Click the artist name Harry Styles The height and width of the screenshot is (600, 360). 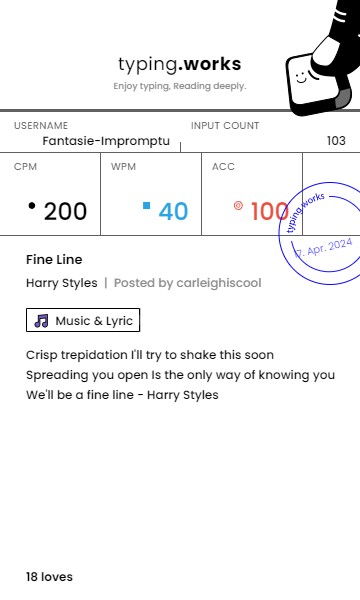[x=62, y=283]
